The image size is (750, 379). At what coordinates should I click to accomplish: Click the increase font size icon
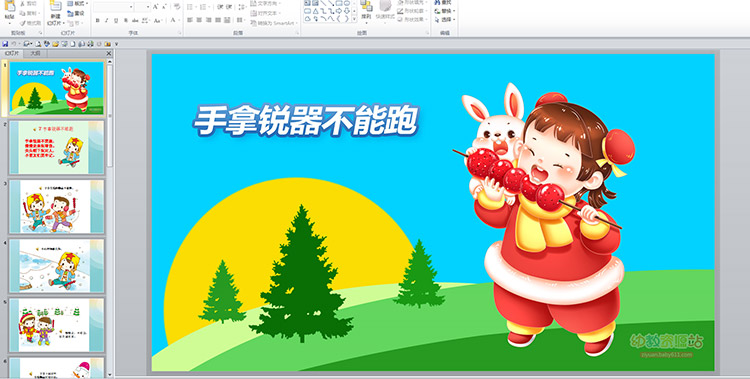coord(155,7)
